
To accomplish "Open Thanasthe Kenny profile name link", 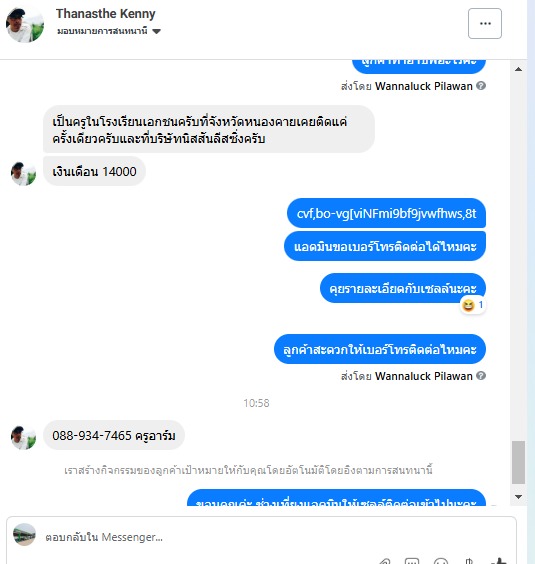I will pos(105,14).
